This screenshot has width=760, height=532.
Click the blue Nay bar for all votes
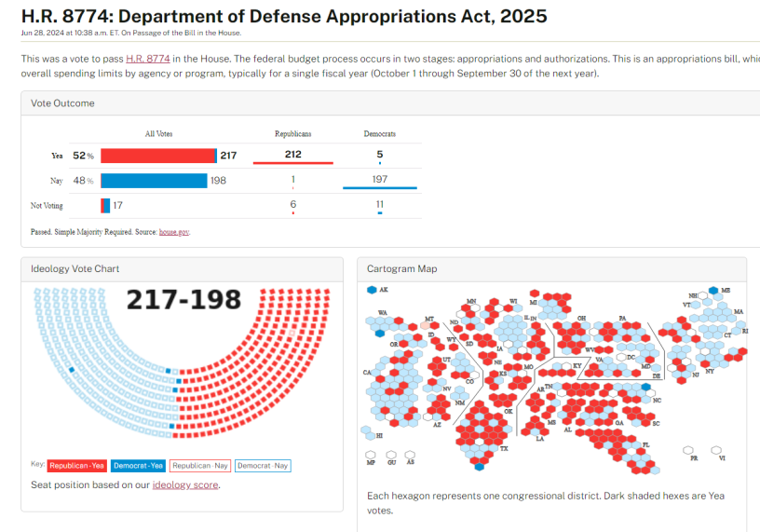click(154, 181)
